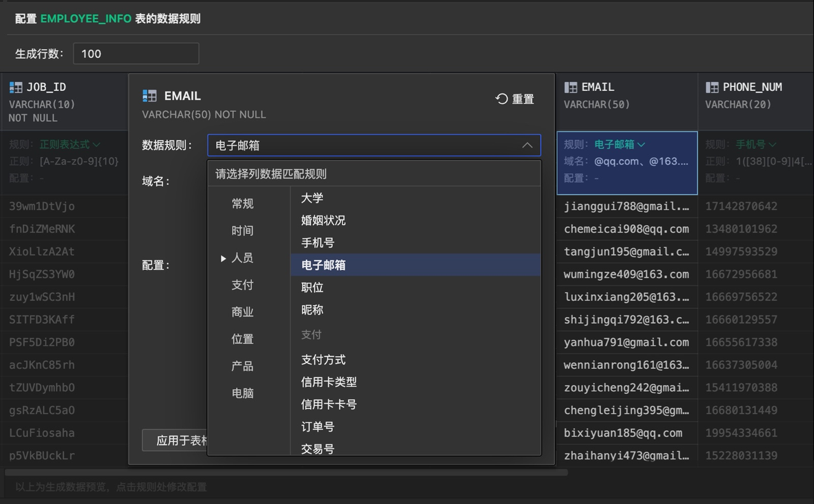Click the 生成行数 input field showing 100
Viewport: 814px width, 504px height.
(135, 53)
